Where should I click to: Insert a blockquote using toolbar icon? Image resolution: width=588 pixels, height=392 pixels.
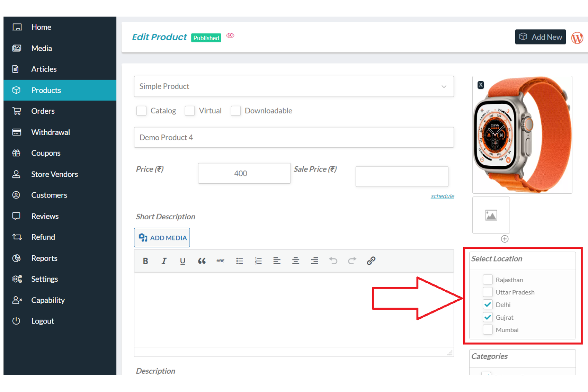click(x=202, y=261)
